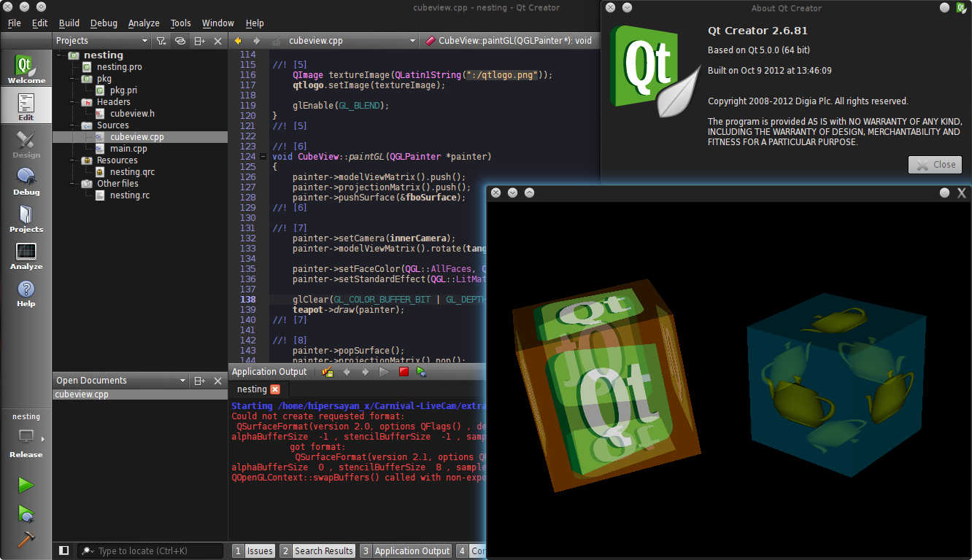Viewport: 972px width, 560px height.
Task: Clear the Application Output pane
Action: click(x=328, y=372)
